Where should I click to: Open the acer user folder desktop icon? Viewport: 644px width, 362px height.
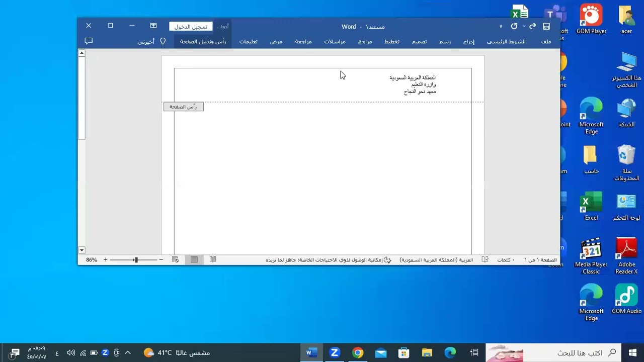coord(626,20)
